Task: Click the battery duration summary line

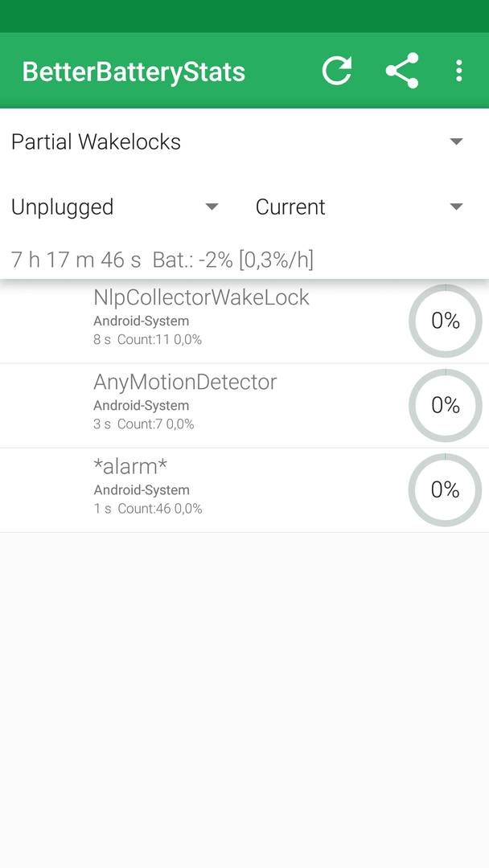Action: click(x=162, y=260)
